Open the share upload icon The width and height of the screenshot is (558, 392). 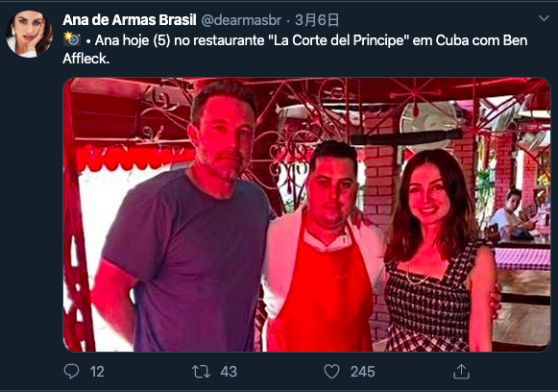coord(461,372)
